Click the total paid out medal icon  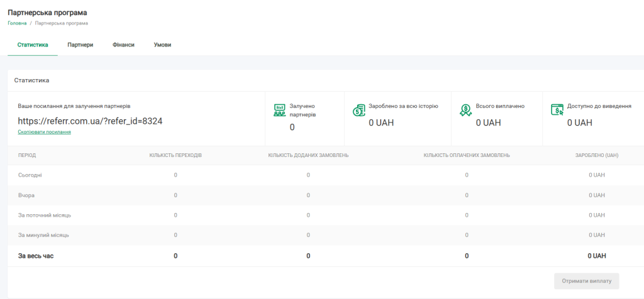tap(465, 111)
